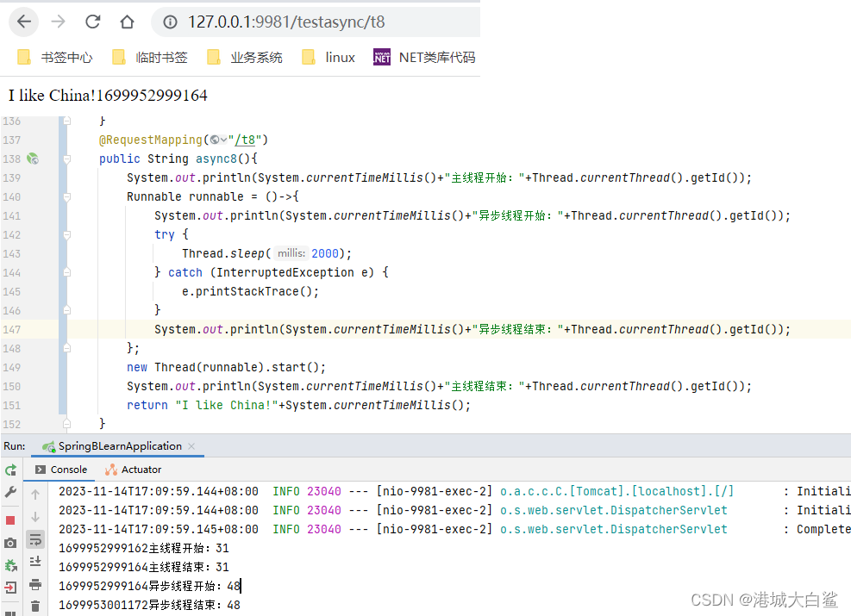Restart the app in debug mode
This screenshot has height=616, width=851.
click(x=11, y=564)
